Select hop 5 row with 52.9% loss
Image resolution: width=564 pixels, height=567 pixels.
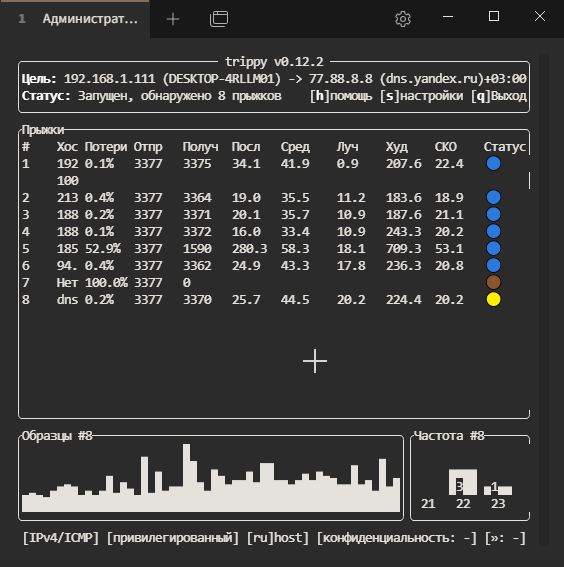(274, 248)
